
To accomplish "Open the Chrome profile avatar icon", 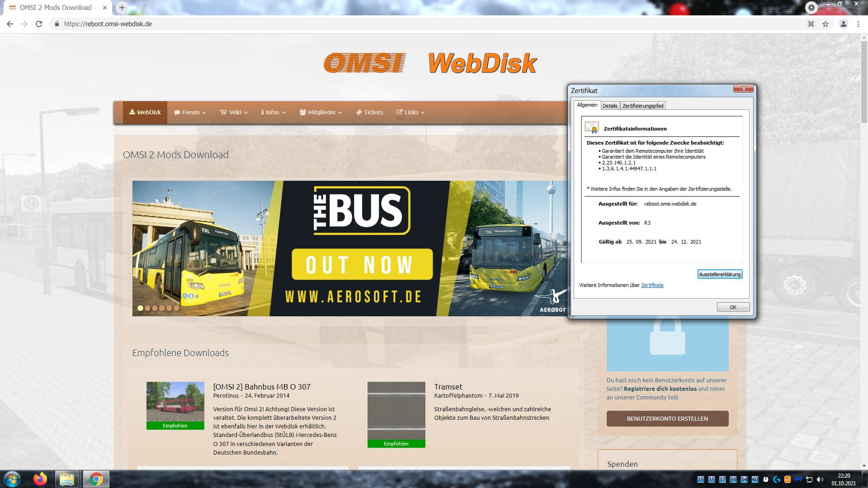I will tap(843, 24).
